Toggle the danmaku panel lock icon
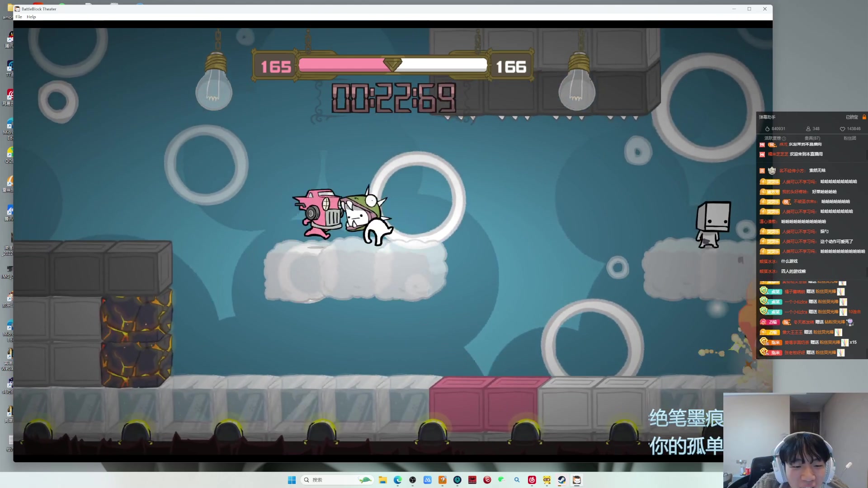 pos(864,117)
